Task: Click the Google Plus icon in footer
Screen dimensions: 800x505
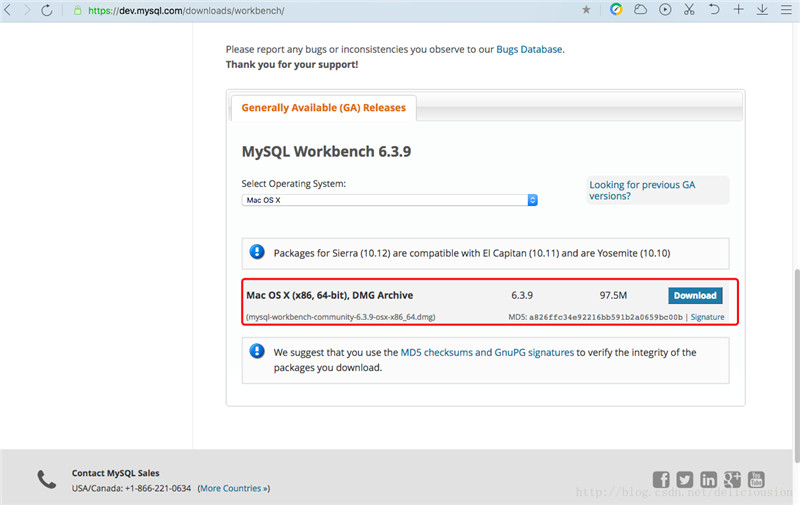Action: (733, 480)
